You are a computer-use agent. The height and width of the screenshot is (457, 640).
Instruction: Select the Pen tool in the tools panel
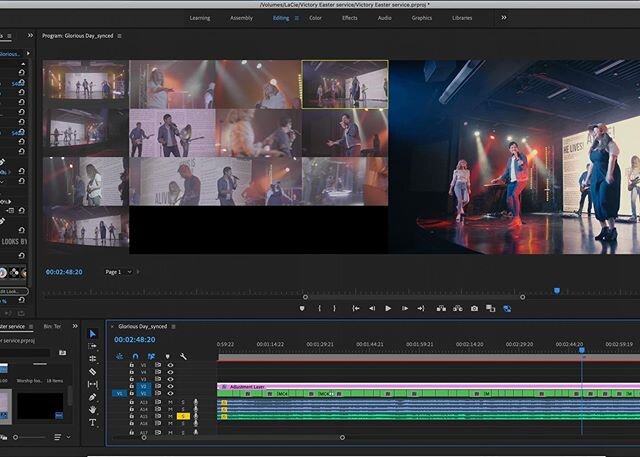[x=93, y=397]
